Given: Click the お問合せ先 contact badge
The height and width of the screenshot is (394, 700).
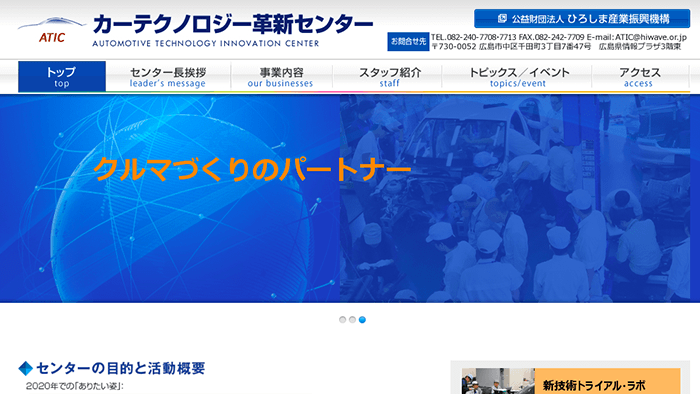Looking at the screenshot, I should 408,41.
